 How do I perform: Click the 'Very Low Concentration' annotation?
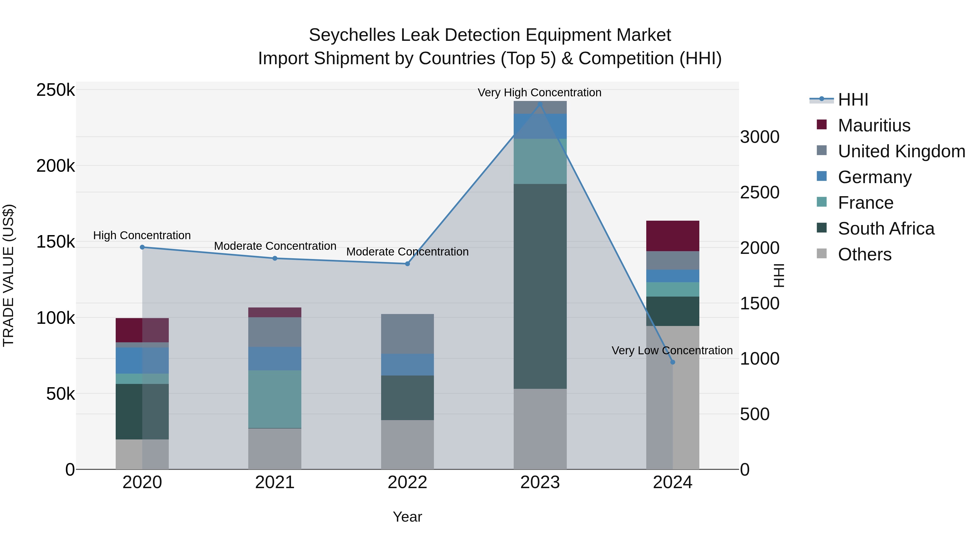[672, 351]
